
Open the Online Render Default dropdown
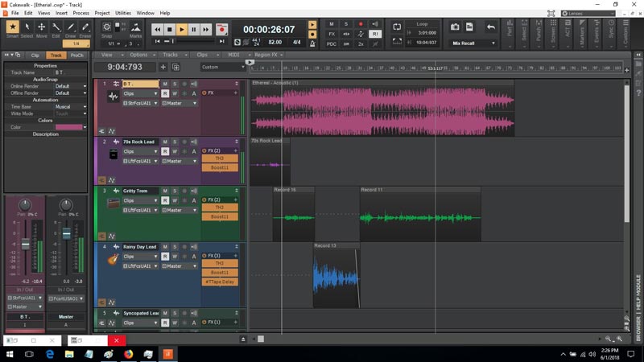click(71, 86)
